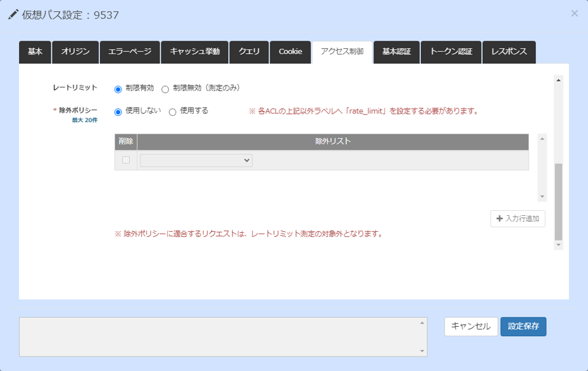Click the 除外リスト column header
This screenshot has height=371, width=588.
(x=333, y=141)
